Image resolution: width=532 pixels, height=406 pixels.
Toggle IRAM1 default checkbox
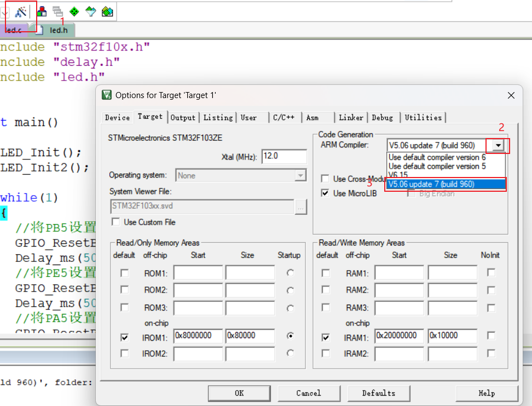[326, 338]
